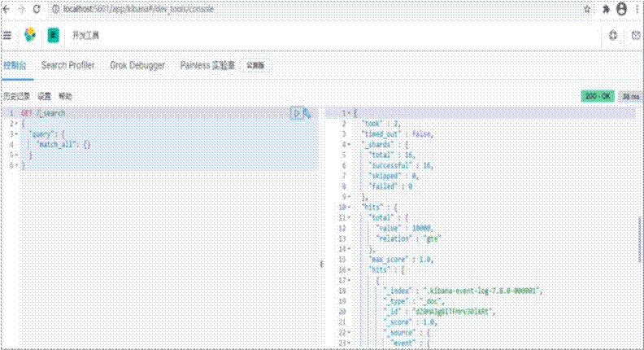Click the "max_score" : 1.0 line
Screen dimensions: 644x350
(401, 260)
